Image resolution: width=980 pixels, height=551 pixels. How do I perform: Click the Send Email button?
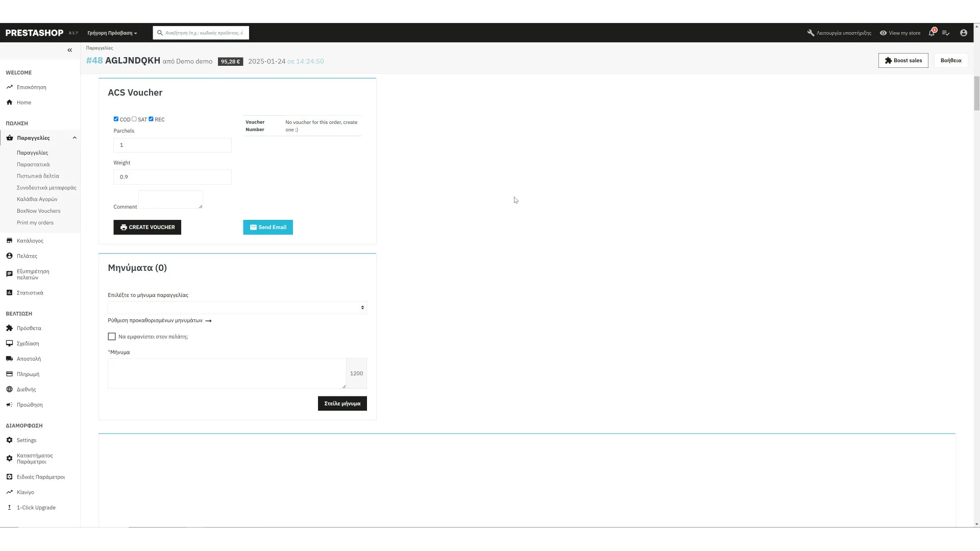pyautogui.click(x=267, y=228)
